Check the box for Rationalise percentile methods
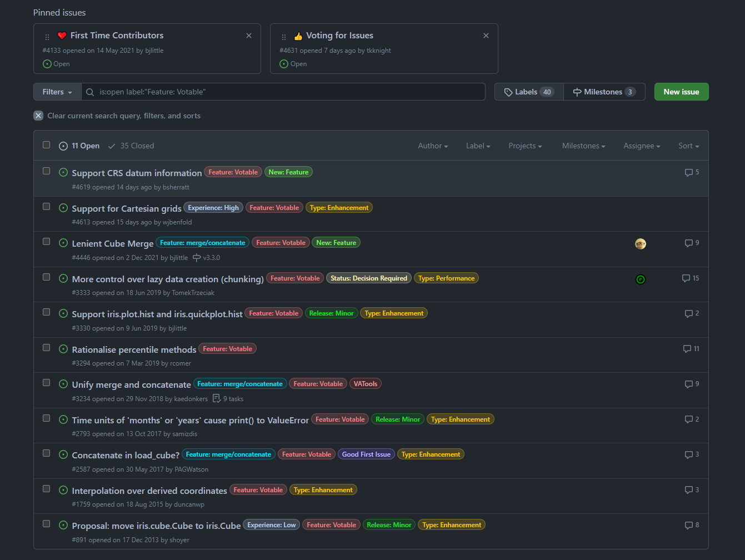The width and height of the screenshot is (745, 560). coord(47,348)
